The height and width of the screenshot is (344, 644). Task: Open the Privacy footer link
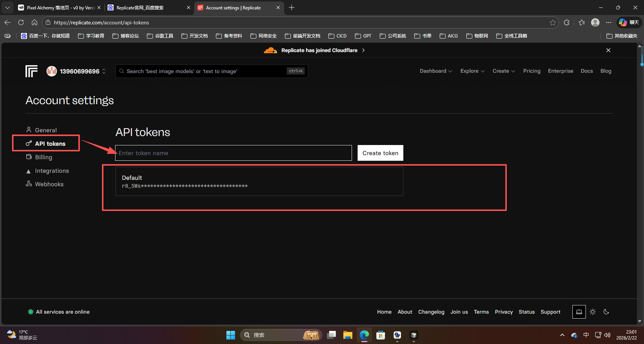tap(504, 312)
